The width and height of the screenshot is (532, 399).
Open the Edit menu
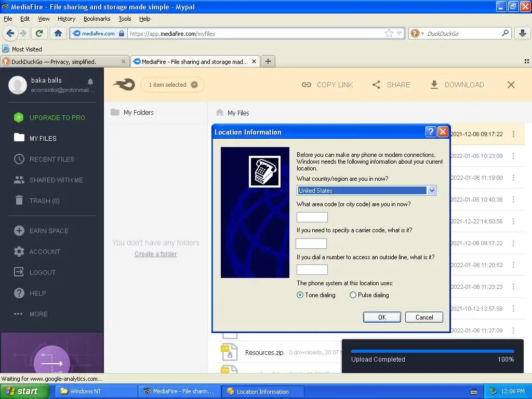point(25,19)
